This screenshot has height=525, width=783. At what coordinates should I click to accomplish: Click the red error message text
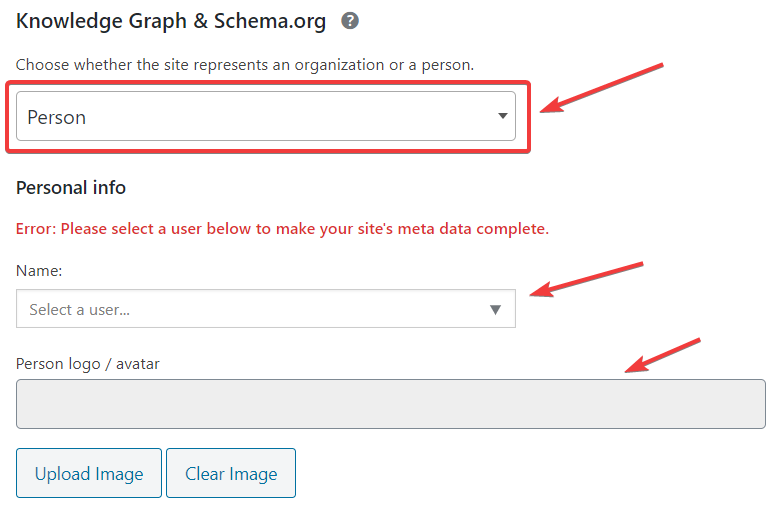pos(282,229)
